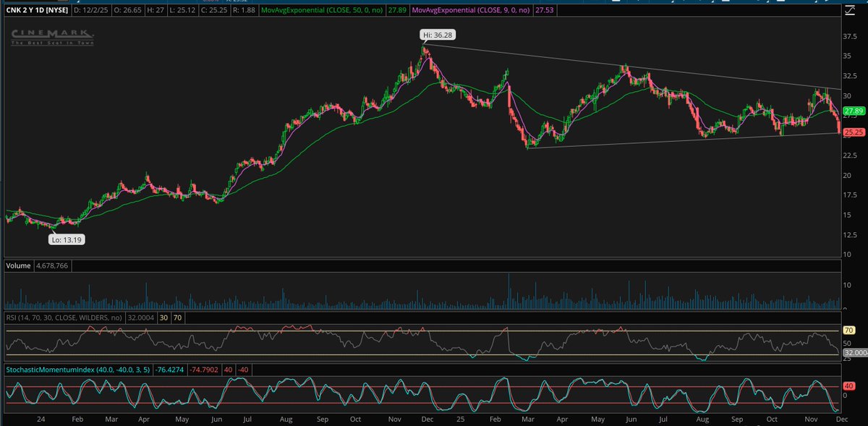Click the Lo: 13.19 price bubble
The image size is (868, 426).
[68, 239]
